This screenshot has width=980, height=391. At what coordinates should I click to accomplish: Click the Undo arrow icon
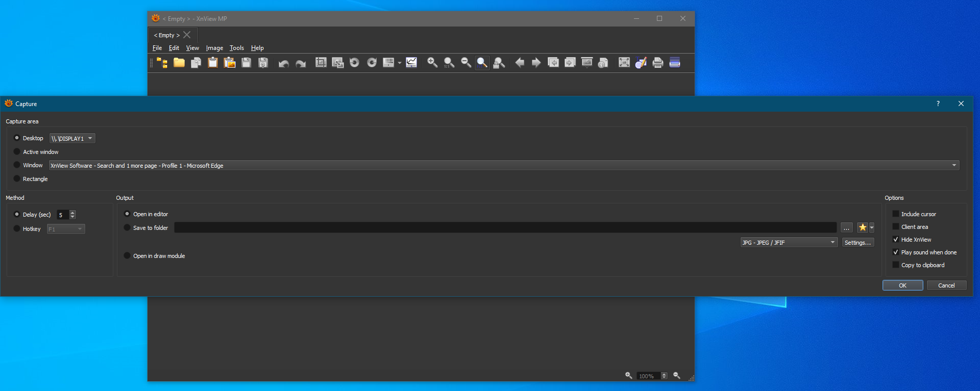(x=284, y=63)
